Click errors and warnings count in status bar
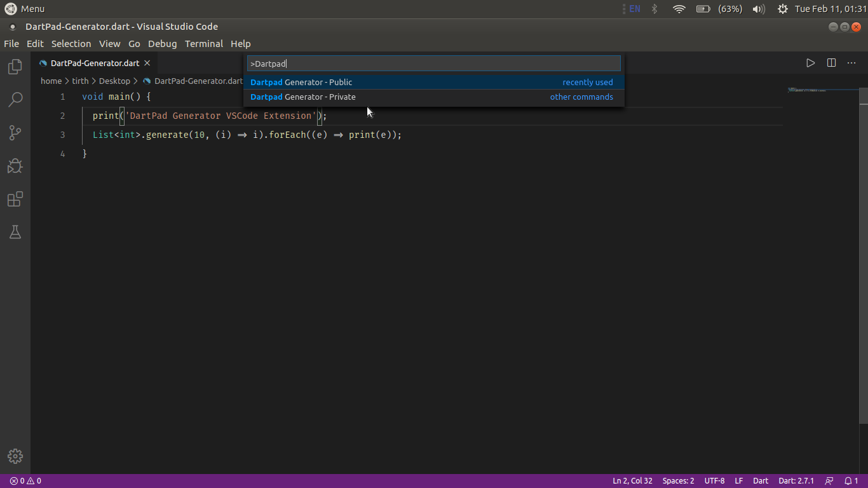This screenshot has width=868, height=488. tap(25, 481)
